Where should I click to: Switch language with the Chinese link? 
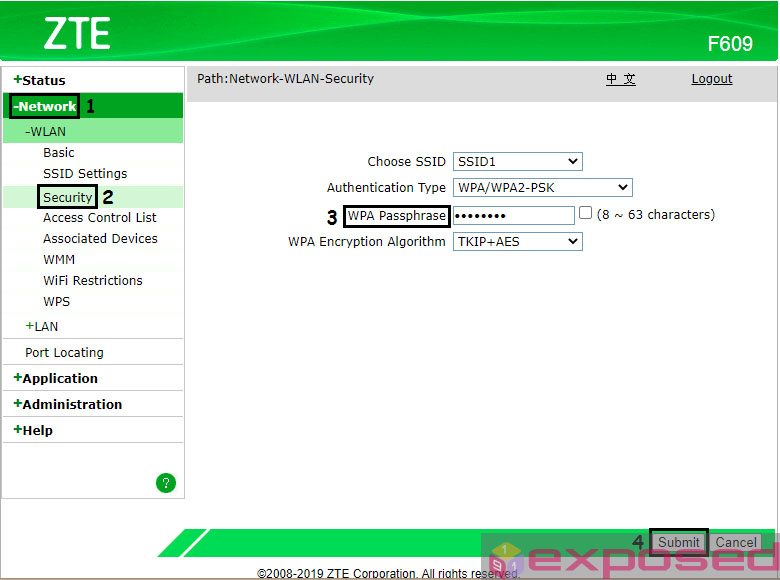point(620,79)
